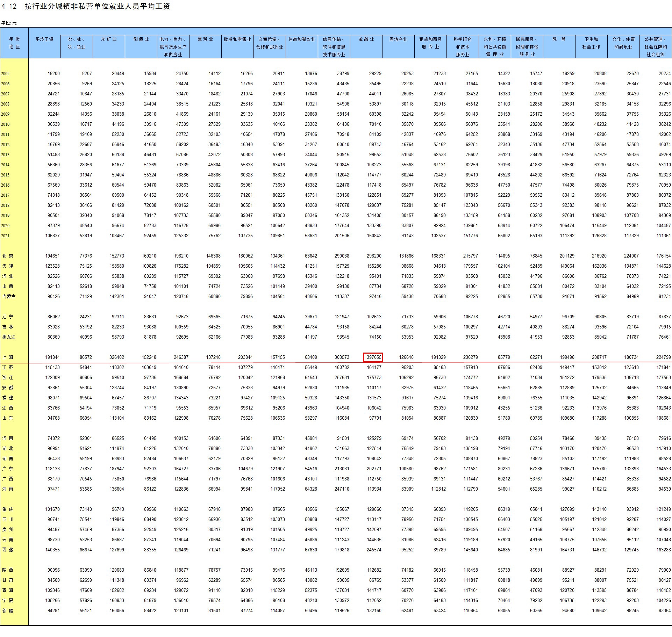Click the 新疆 row label
Screen dimensions: 672x637
pyautogui.click(x=8, y=610)
